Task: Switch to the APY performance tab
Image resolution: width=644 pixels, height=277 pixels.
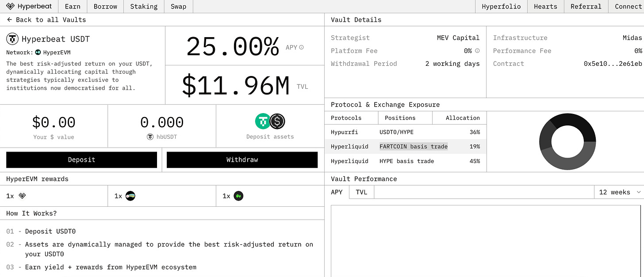Action: 337,192
